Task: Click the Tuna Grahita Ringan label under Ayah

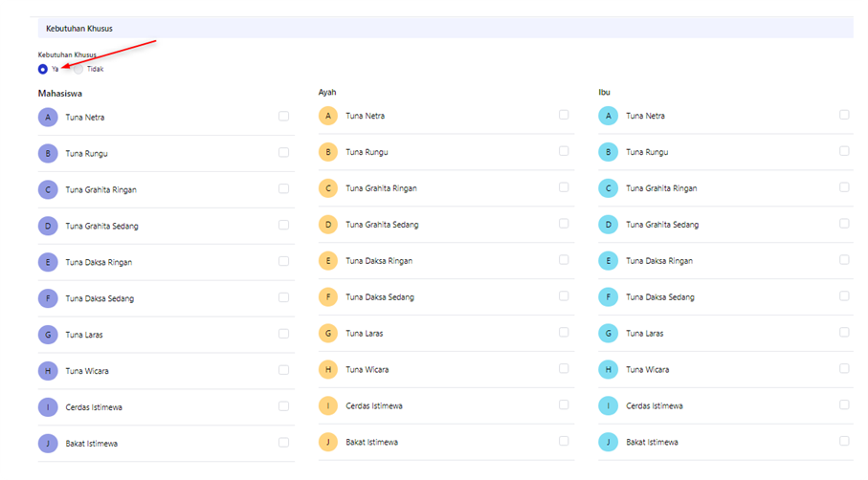Action: [381, 188]
